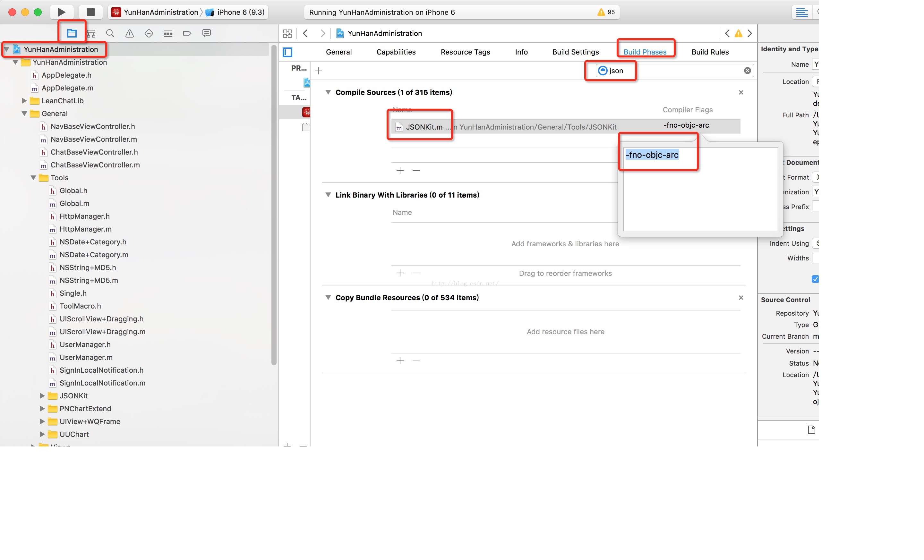Open AppDelegate.m in navigator
This screenshot has height=560, width=924.
click(x=67, y=88)
